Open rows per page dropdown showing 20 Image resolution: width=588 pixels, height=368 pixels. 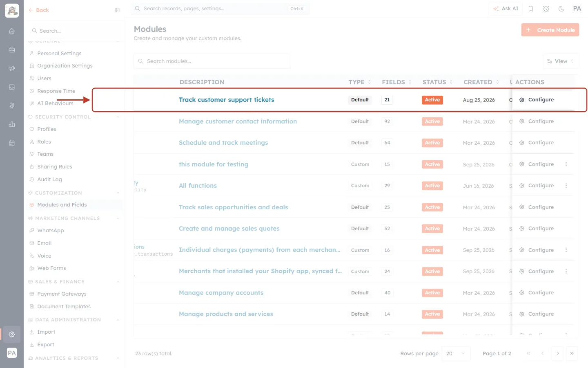pyautogui.click(x=456, y=353)
